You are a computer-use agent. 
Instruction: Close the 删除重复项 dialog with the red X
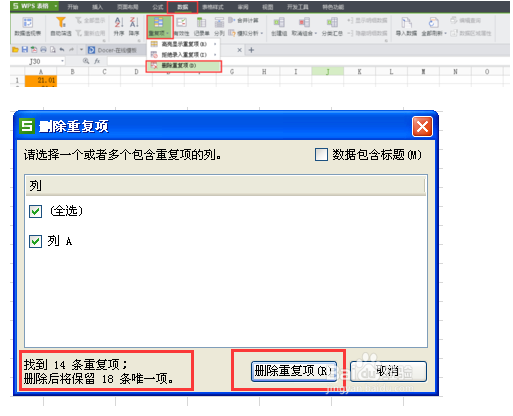coord(422,126)
